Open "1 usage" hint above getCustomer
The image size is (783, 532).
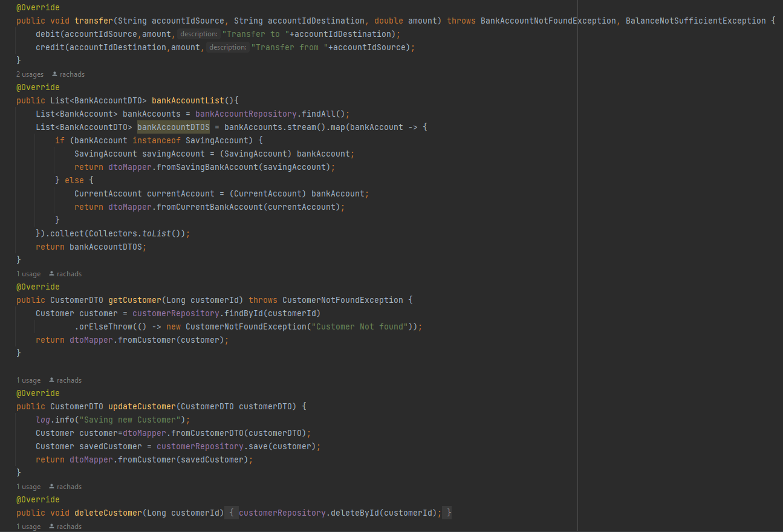click(28, 273)
